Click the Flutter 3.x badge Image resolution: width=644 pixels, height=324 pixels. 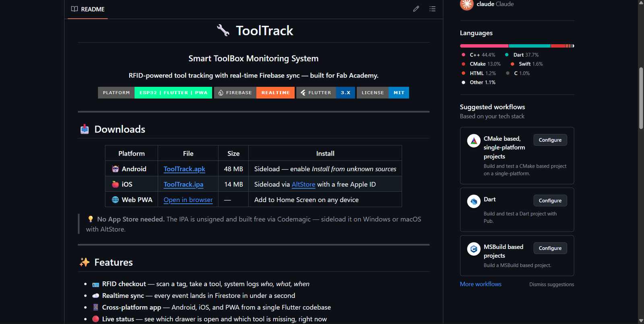coord(326,93)
